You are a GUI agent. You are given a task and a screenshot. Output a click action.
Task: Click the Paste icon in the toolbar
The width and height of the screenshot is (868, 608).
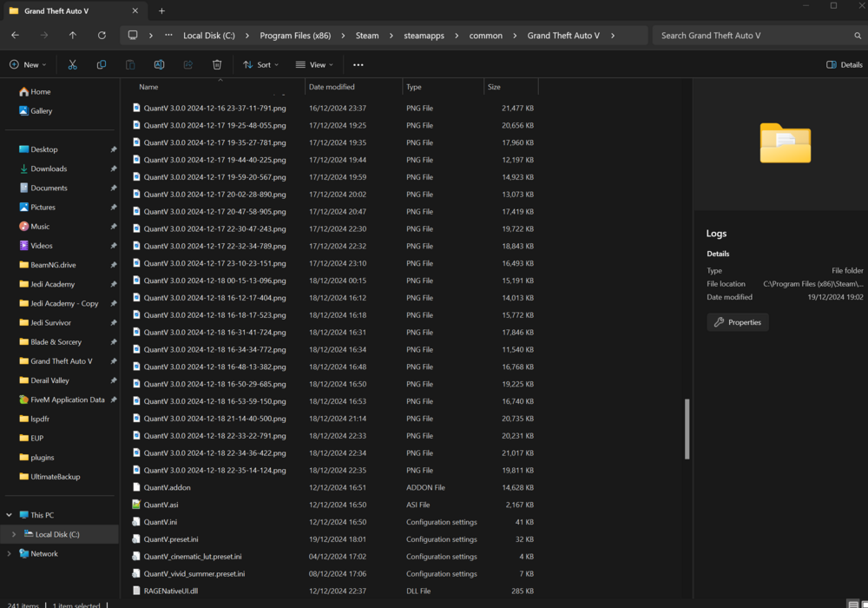(130, 64)
